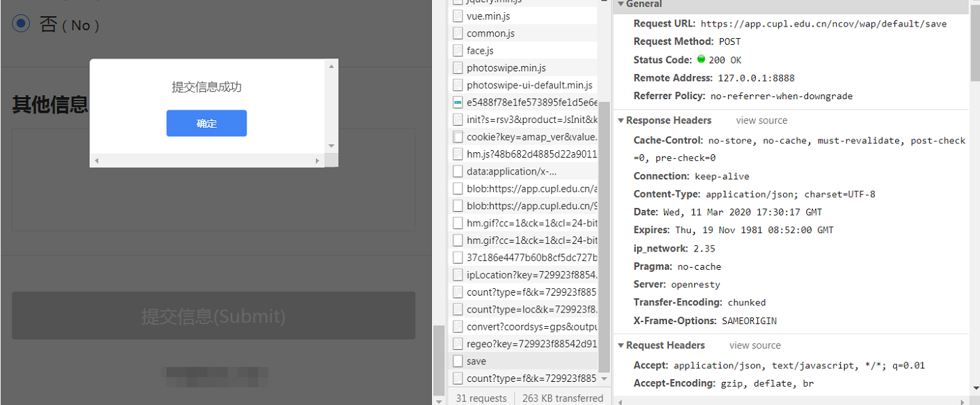Click the Expires header value Thu, 19 Nov 1981
The width and height of the screenshot is (980, 405).
(754, 230)
